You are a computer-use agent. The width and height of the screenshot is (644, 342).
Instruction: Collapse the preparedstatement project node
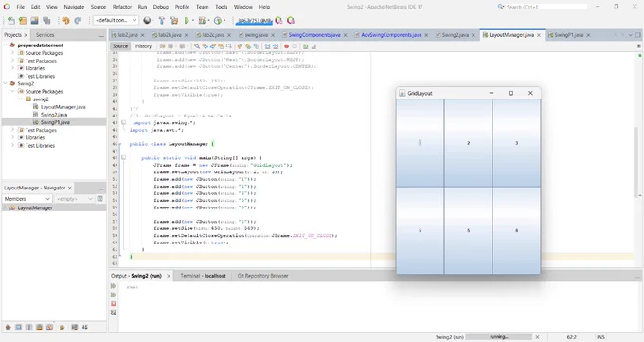[6, 45]
